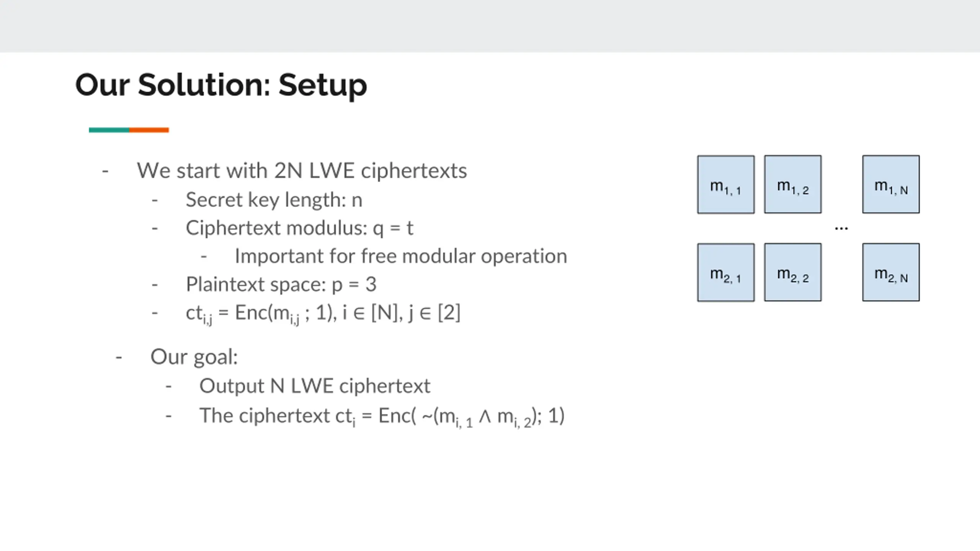Screen dimensions: 980x551
Task: Select the m2,N message box
Action: (x=891, y=272)
